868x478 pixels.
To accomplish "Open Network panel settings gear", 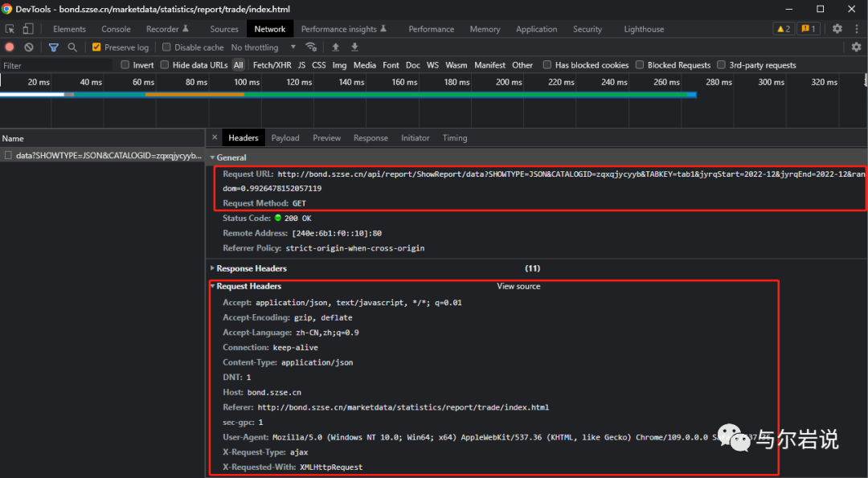I will pos(856,47).
